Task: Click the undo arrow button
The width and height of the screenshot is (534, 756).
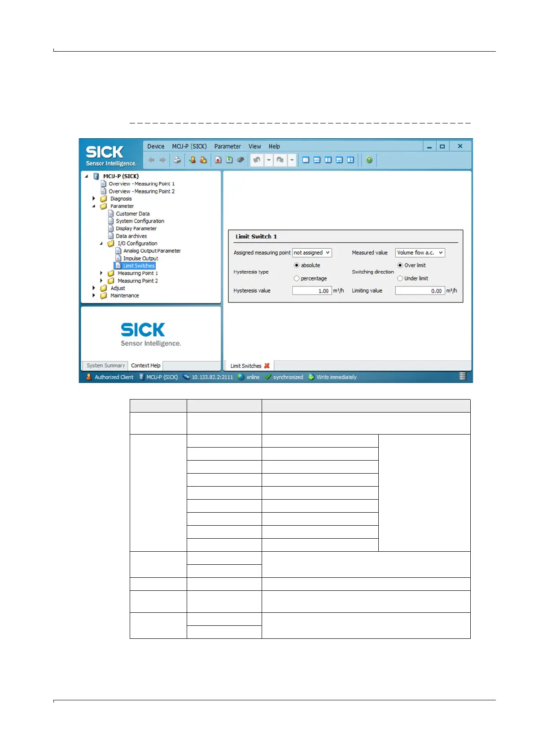Action: tap(257, 160)
